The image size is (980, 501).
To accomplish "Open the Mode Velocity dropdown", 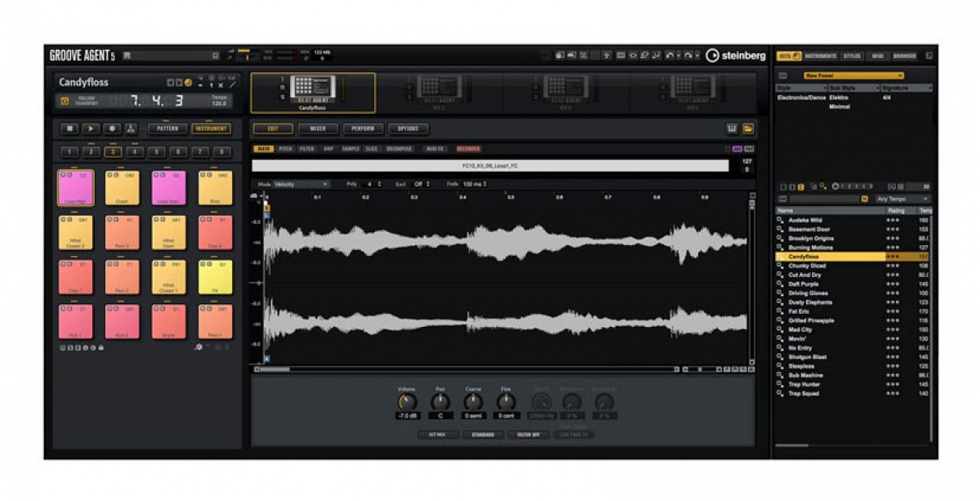I will tap(301, 184).
